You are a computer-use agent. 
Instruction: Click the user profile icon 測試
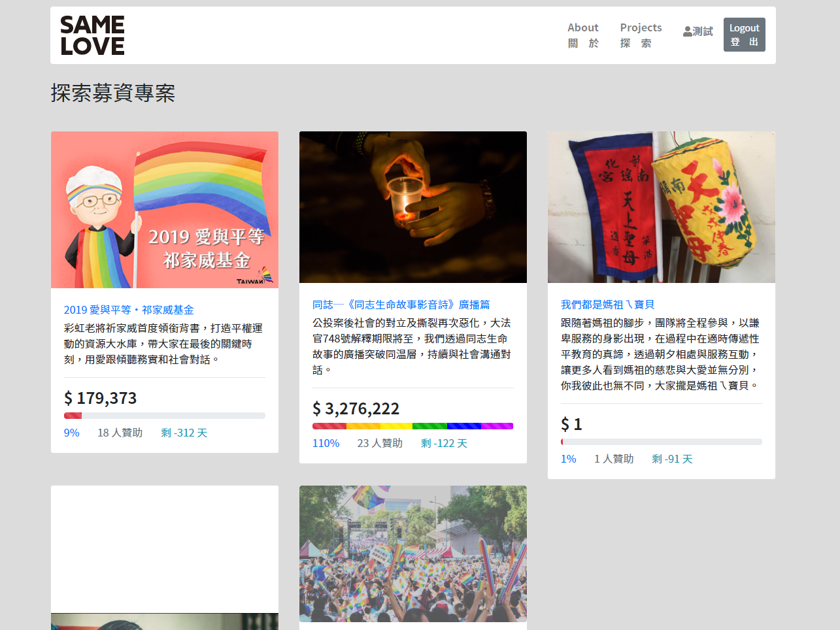[x=697, y=31]
